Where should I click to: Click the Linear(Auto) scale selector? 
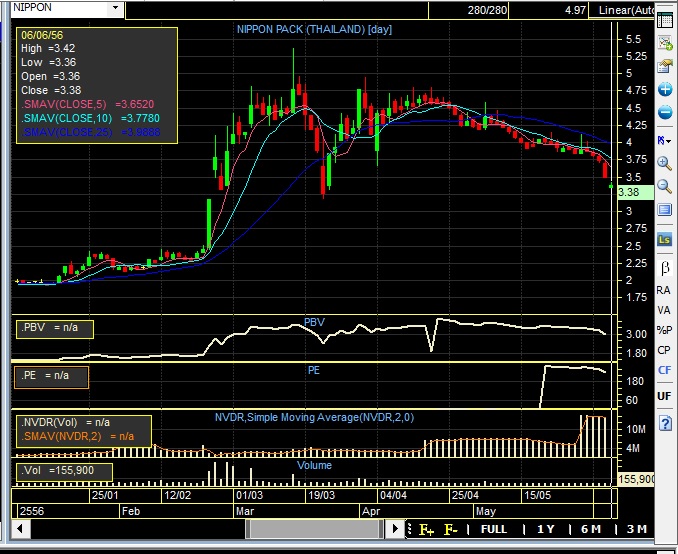pyautogui.click(x=621, y=10)
